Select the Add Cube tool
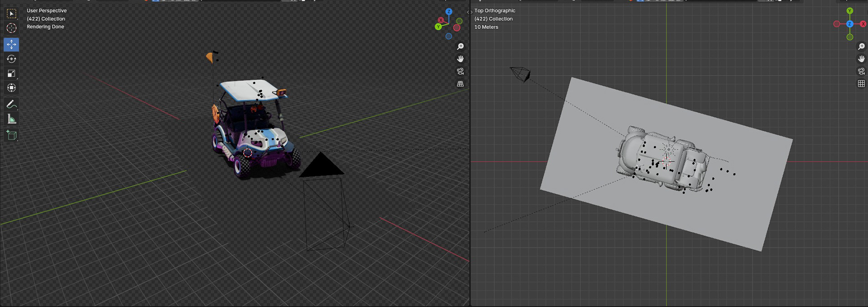Image resolution: width=868 pixels, height=307 pixels. pos(11,135)
